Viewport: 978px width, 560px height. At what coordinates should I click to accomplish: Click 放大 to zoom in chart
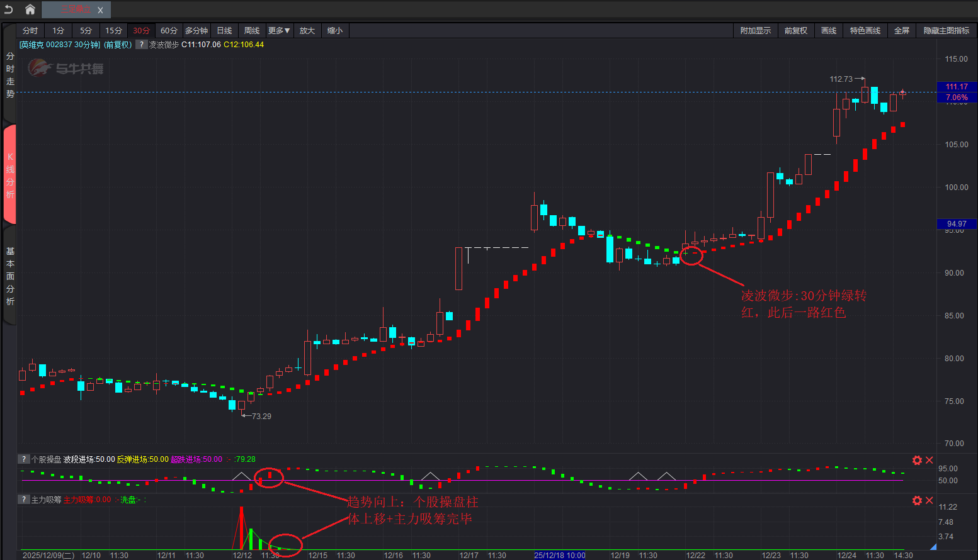click(x=307, y=31)
